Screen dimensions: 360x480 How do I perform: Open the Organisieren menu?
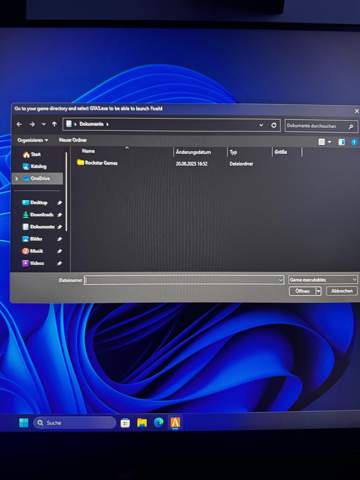[x=32, y=140]
